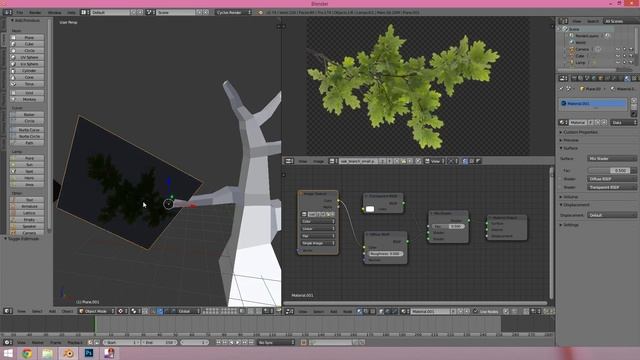Viewport: 640px width, 360px height.
Task: Open Surface Mix Shader dropdown
Action: pos(612,158)
